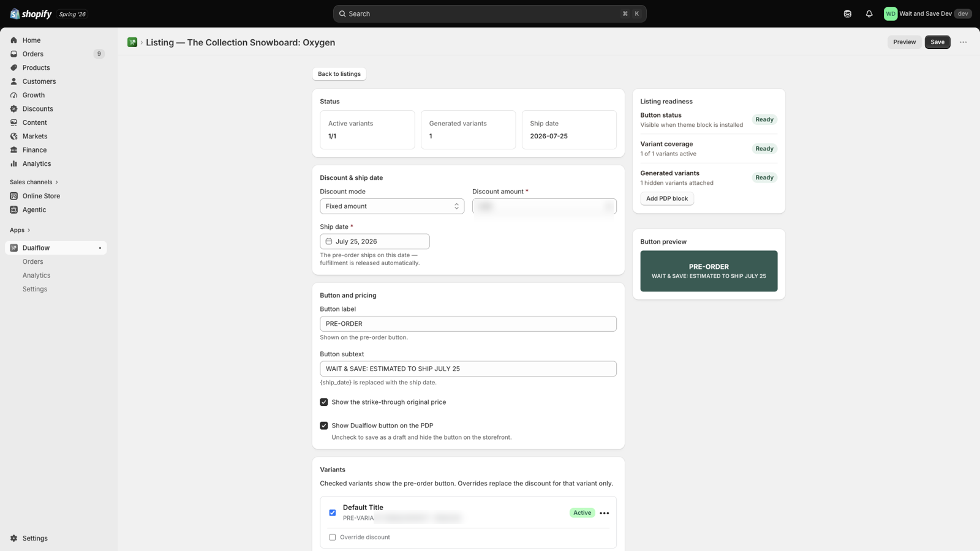Viewport: 980px width, 551px height.
Task: Click the WD store avatar
Action: (891, 13)
